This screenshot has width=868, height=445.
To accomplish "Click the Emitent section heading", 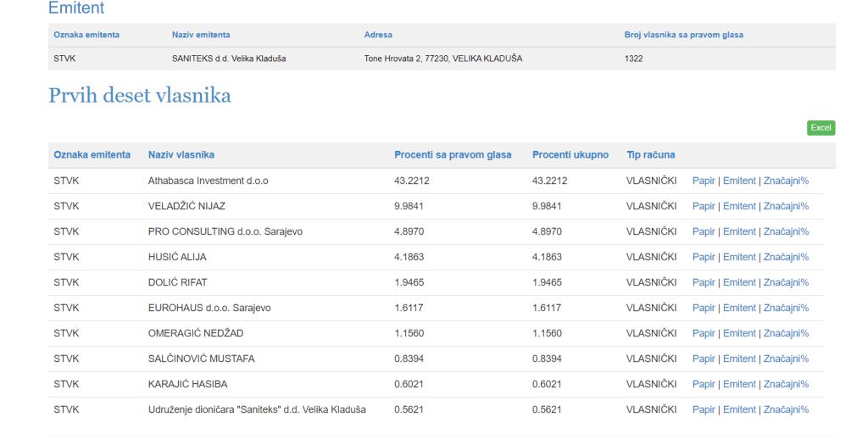I will coord(76,8).
